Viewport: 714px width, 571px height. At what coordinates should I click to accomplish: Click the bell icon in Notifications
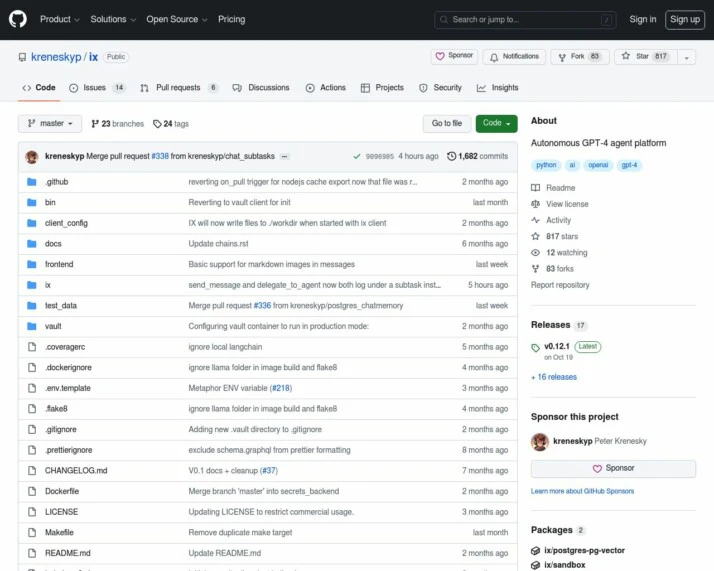pyautogui.click(x=494, y=57)
